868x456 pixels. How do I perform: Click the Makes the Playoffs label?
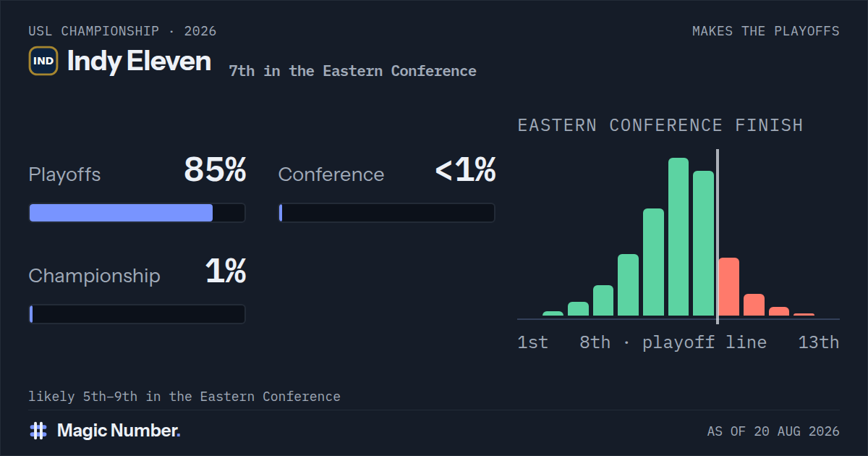(766, 31)
